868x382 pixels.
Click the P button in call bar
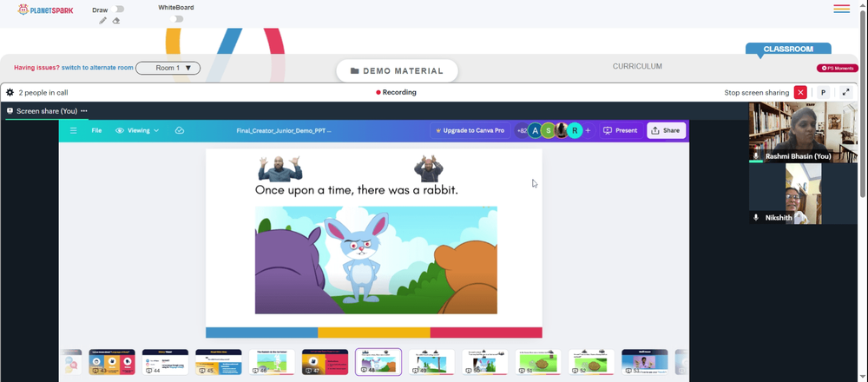pos(823,92)
